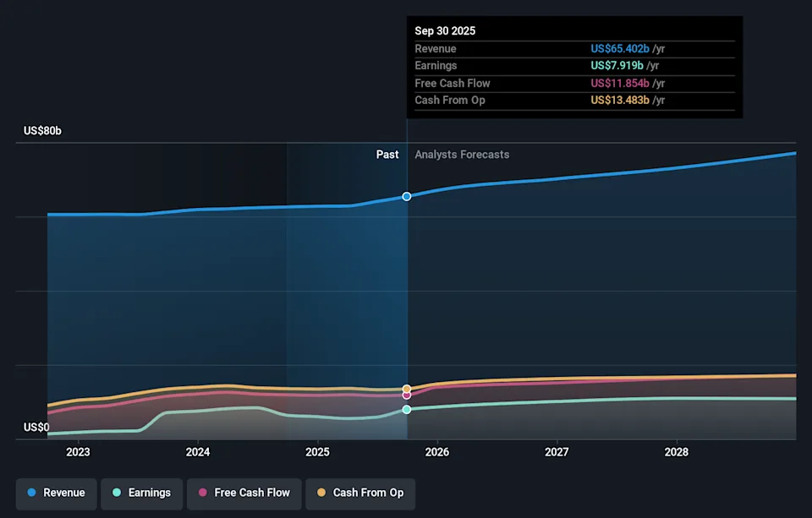812x518 pixels.
Task: Click the Past label on chart
Action: (387, 155)
